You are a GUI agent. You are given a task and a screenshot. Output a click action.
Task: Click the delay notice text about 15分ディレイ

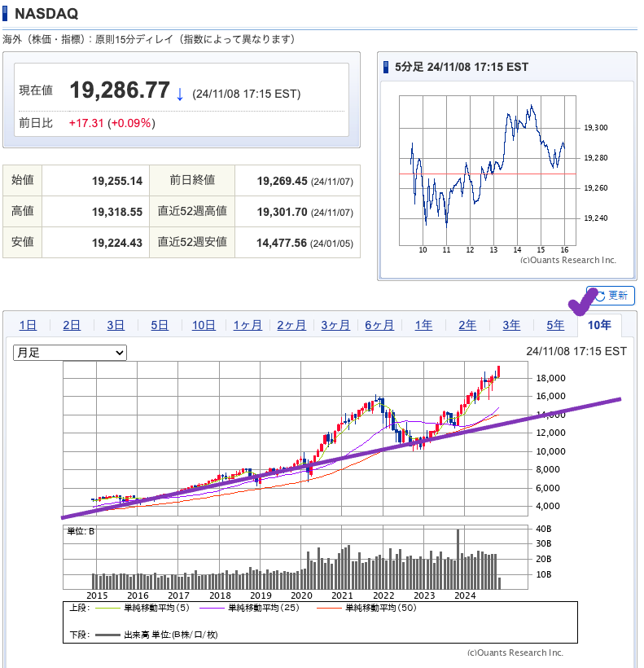(x=149, y=39)
